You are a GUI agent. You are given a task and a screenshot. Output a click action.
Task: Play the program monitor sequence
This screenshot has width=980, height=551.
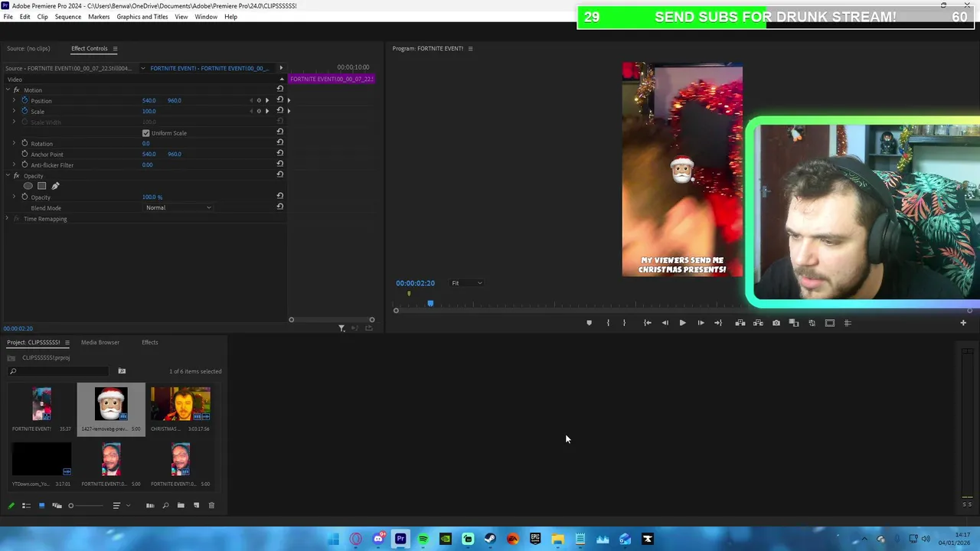coord(682,323)
